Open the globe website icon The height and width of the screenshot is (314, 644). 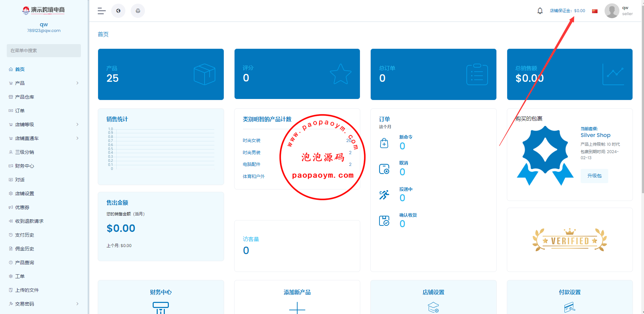(118, 11)
